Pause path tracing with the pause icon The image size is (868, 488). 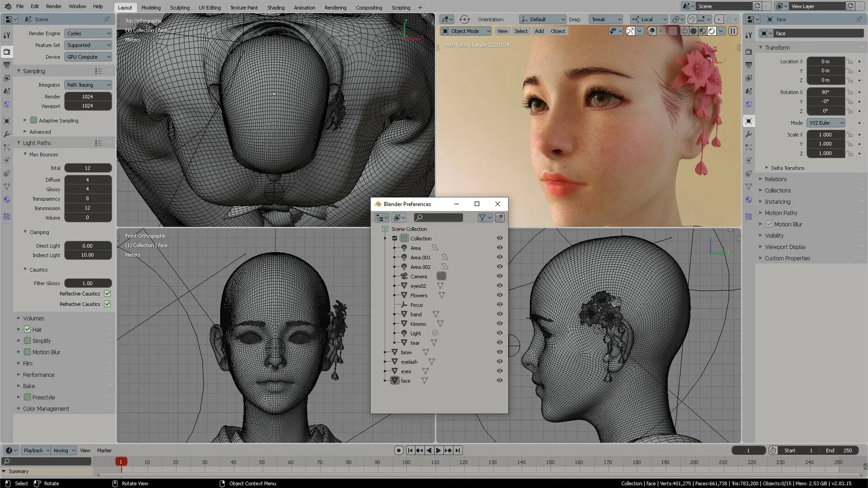click(x=732, y=31)
